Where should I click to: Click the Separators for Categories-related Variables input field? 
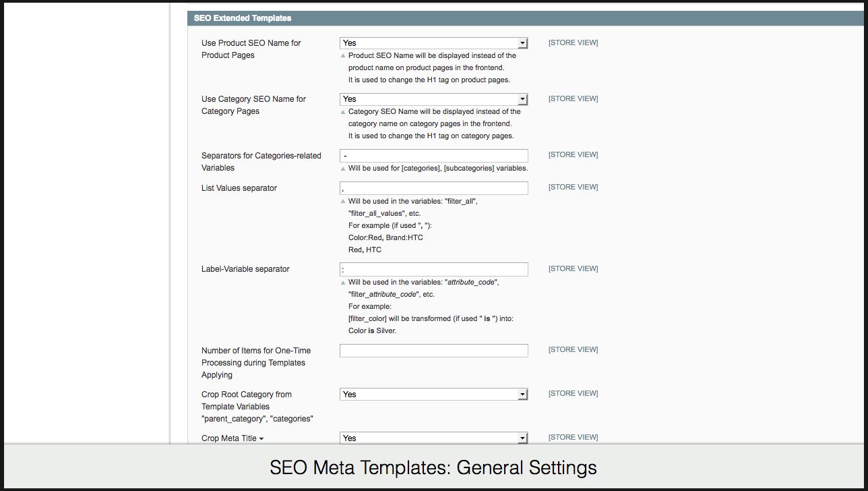pyautogui.click(x=433, y=156)
